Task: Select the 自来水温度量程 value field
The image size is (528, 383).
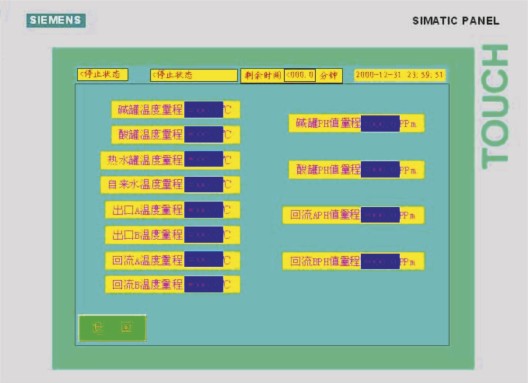Action: [203, 185]
